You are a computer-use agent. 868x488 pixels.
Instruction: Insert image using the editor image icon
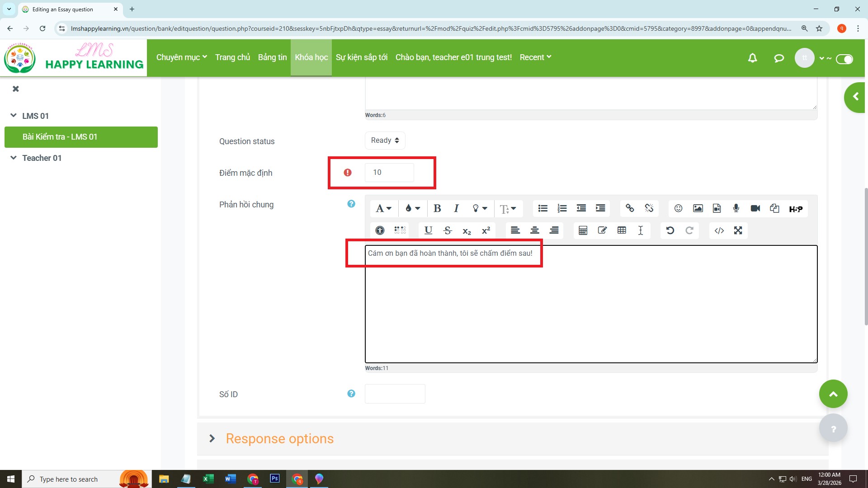coord(698,208)
